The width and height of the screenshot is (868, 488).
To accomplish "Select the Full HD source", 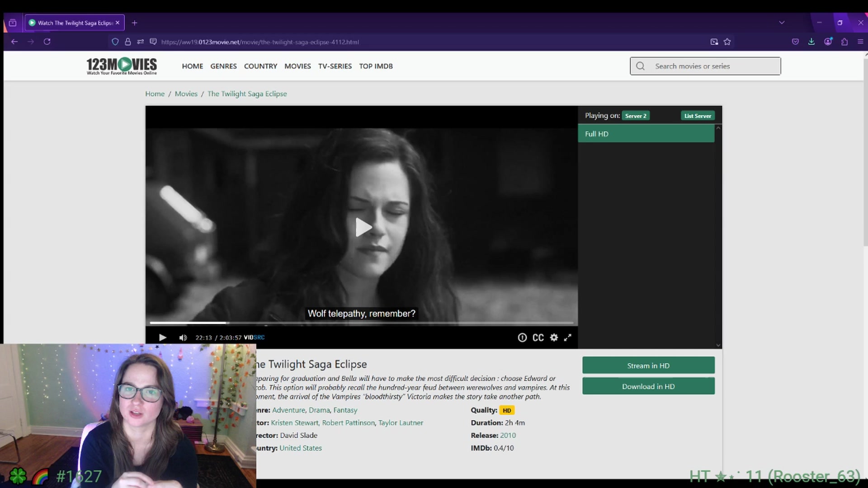I will (646, 134).
